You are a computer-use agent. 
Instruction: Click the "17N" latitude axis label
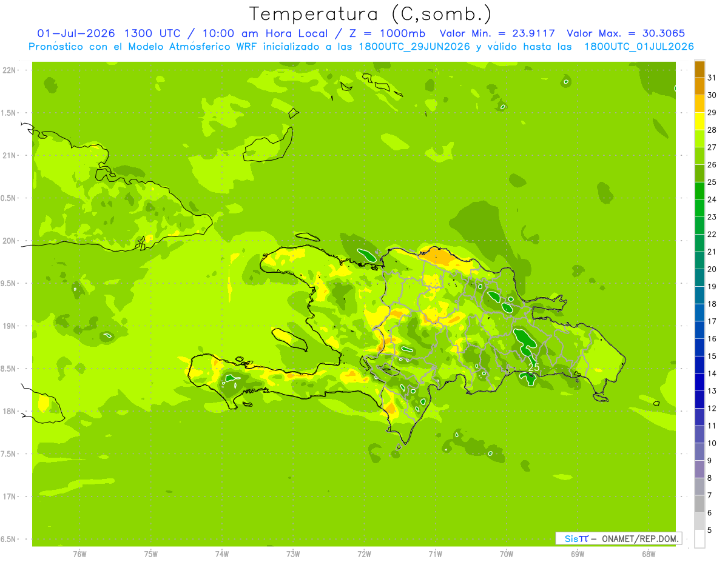pyautogui.click(x=9, y=497)
